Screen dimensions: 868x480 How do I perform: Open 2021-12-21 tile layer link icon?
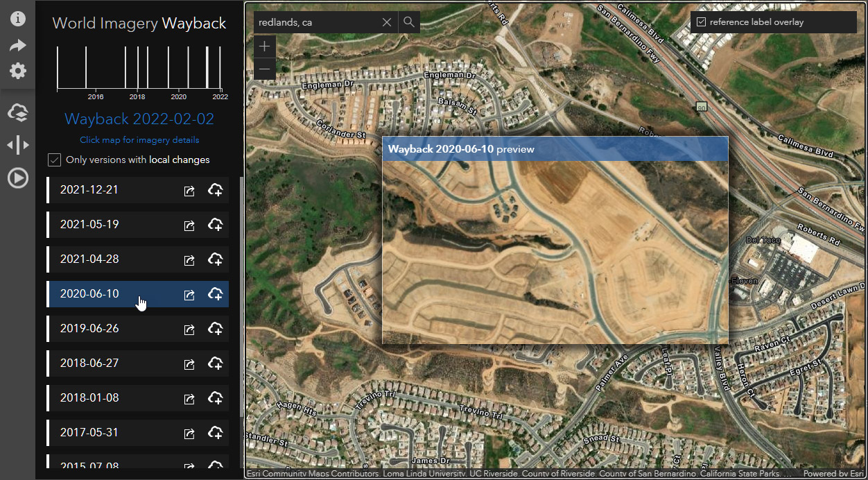[189, 191]
